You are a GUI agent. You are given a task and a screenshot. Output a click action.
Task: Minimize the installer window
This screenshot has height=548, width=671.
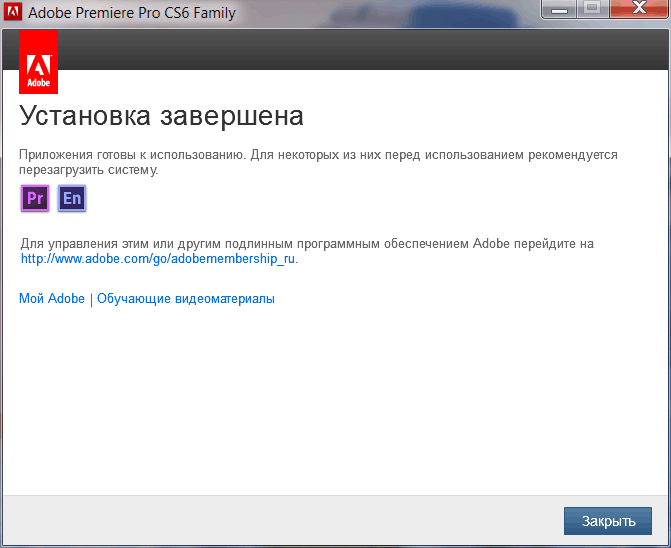[x=559, y=9]
